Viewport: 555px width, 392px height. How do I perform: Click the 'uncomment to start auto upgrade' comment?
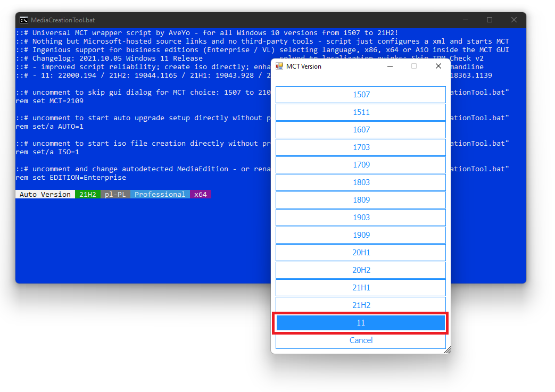143,118
